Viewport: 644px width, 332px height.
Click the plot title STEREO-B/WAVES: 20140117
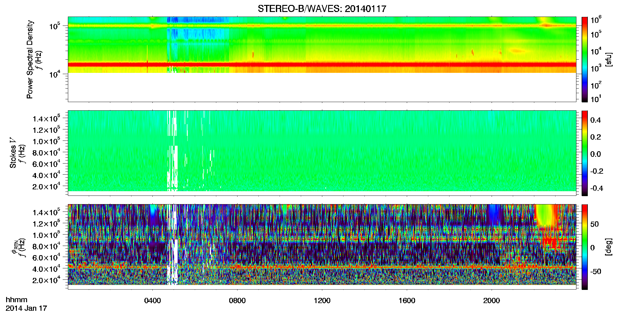pos(322,9)
